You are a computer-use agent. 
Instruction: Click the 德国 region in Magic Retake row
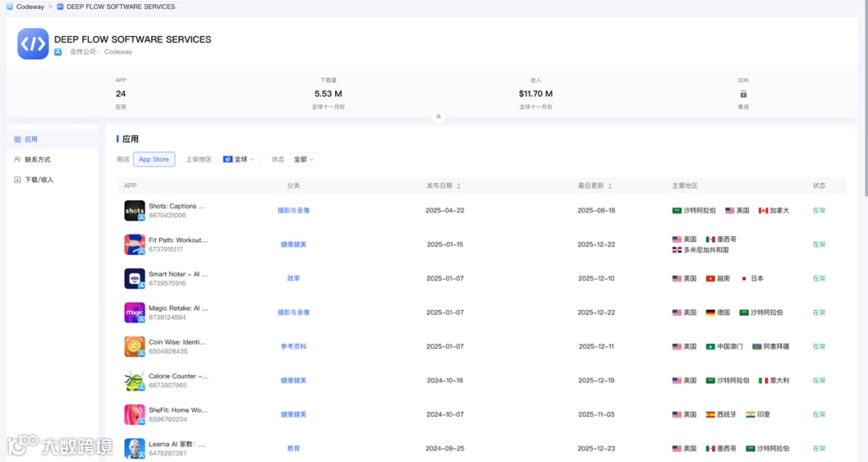coord(718,313)
